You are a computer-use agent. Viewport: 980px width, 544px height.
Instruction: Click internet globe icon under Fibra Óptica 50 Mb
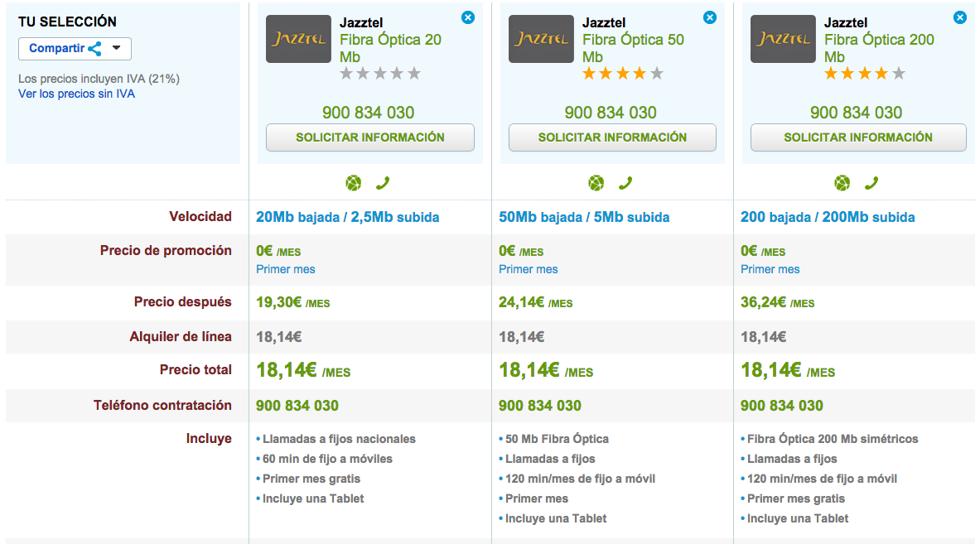[596, 183]
